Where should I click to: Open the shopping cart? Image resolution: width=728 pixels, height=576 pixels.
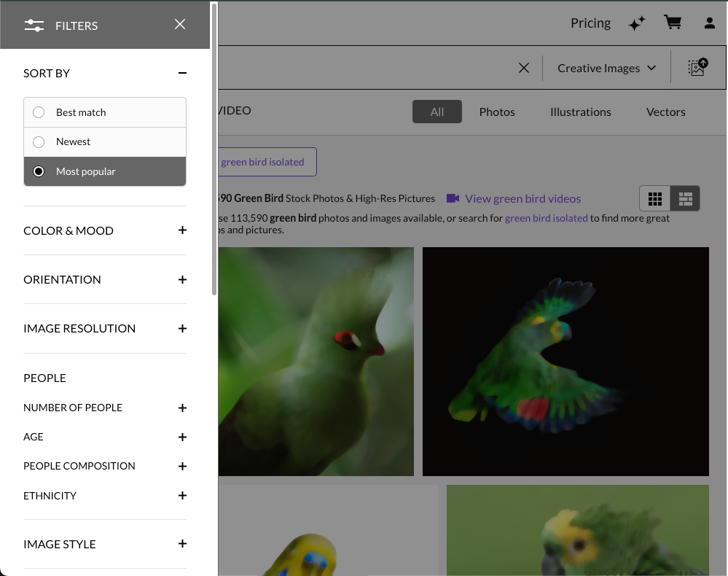[673, 22]
